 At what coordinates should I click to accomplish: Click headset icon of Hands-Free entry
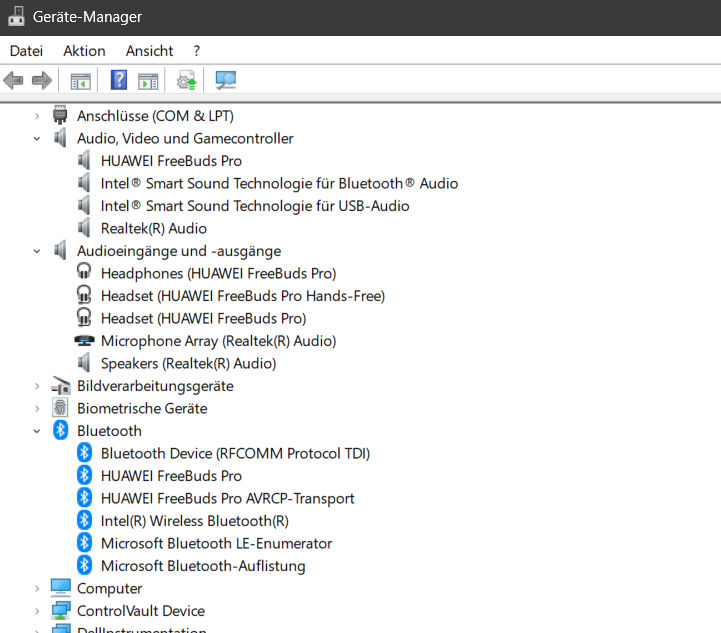(84, 295)
